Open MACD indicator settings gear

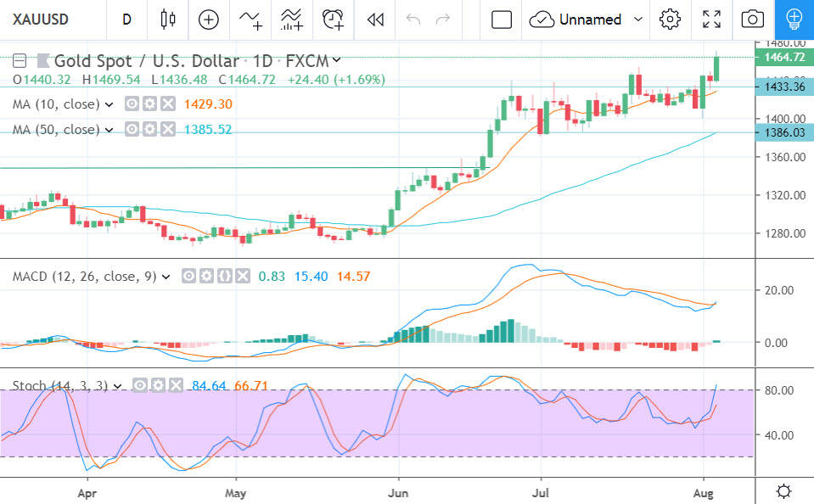pos(206,276)
